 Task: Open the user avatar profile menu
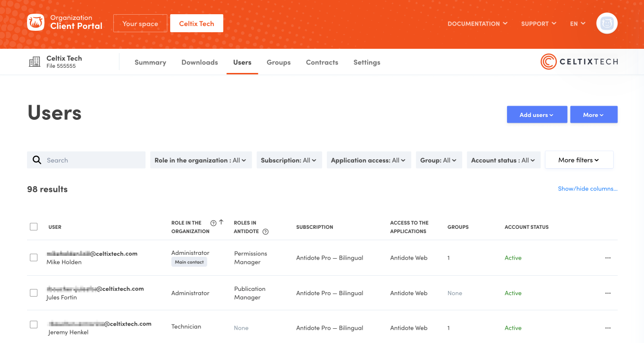click(x=607, y=23)
